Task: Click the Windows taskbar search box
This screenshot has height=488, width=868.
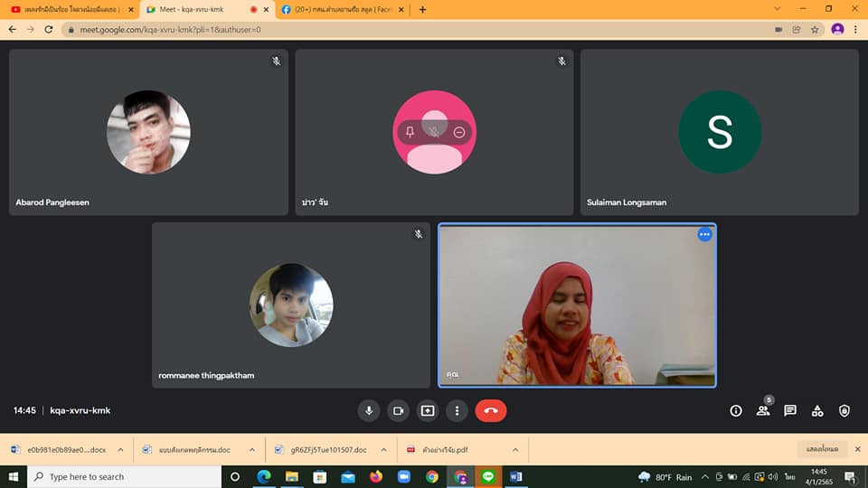Action: point(125,476)
